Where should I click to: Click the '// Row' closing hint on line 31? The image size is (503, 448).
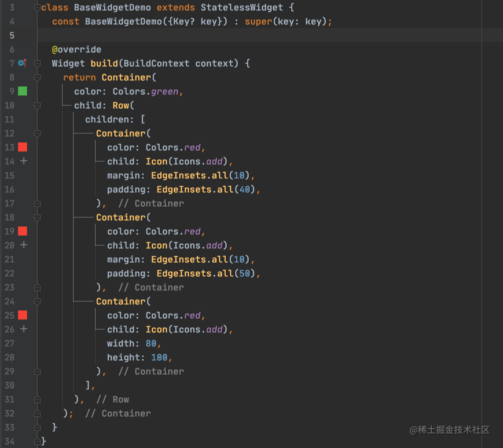coord(113,399)
